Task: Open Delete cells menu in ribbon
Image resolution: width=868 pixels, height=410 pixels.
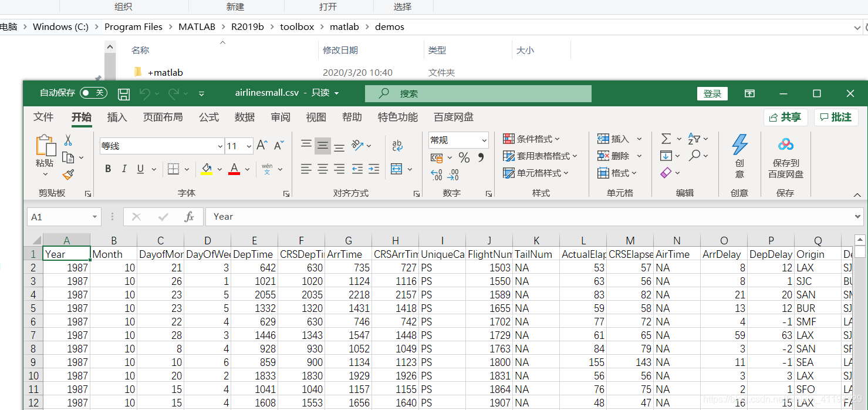Action: tap(620, 156)
